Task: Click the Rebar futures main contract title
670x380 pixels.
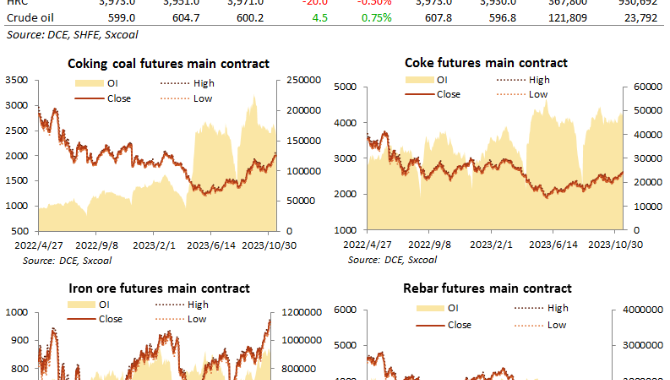Action: tap(487, 289)
